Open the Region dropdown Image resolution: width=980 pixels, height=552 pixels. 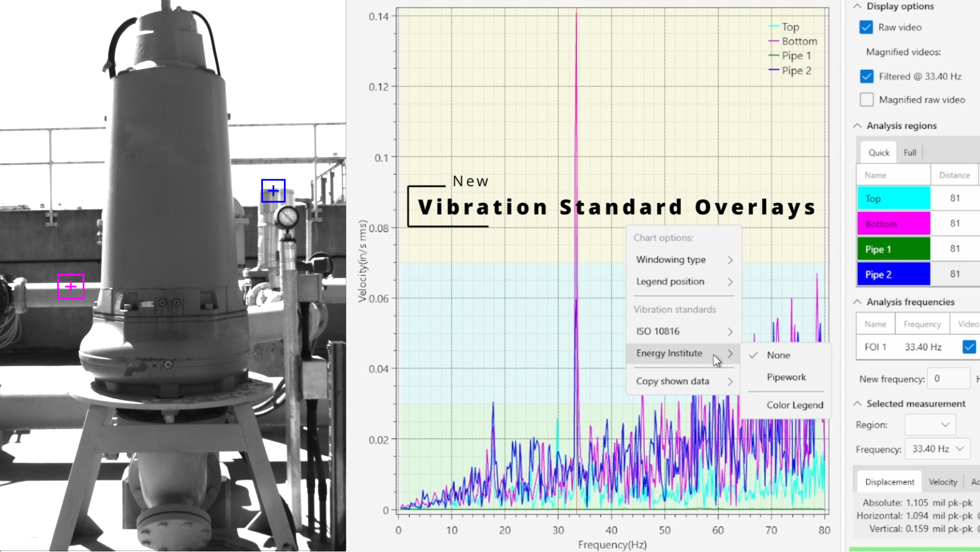(x=930, y=425)
